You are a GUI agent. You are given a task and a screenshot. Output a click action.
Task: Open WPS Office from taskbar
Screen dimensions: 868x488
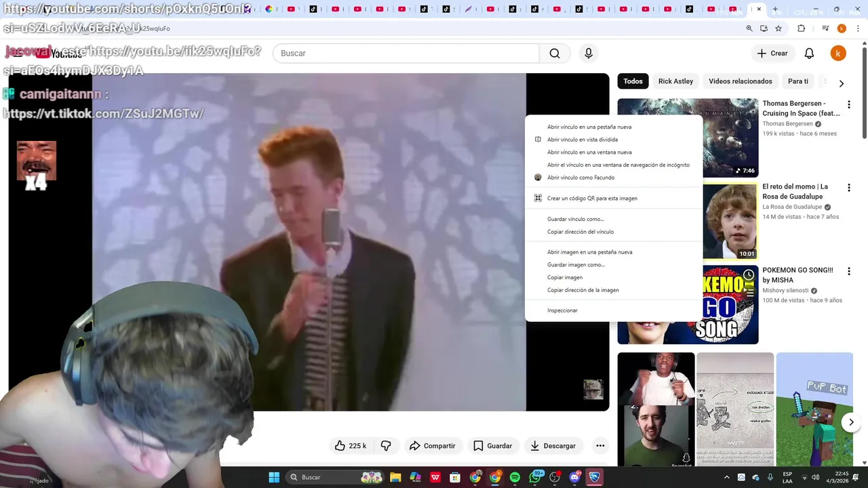click(435, 477)
